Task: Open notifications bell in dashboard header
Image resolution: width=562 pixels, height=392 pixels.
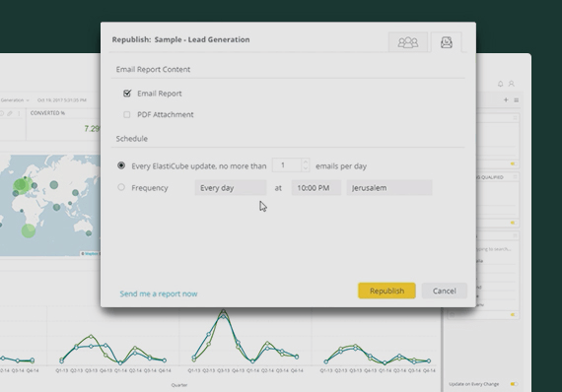Action: 500,84
